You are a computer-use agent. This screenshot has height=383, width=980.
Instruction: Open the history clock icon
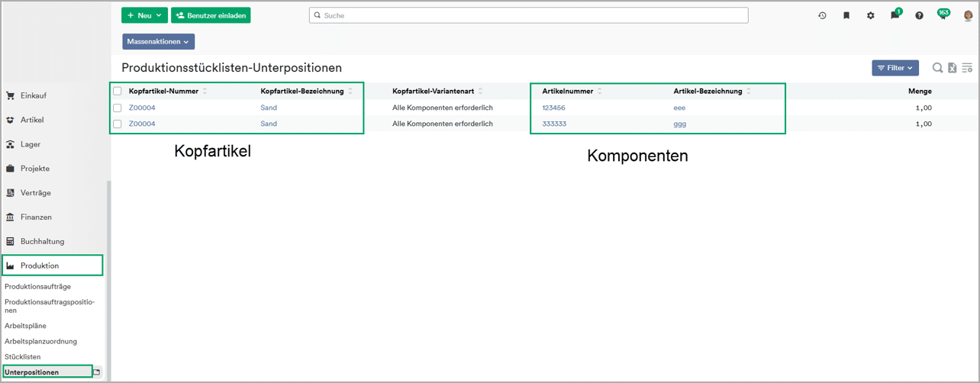[822, 15]
